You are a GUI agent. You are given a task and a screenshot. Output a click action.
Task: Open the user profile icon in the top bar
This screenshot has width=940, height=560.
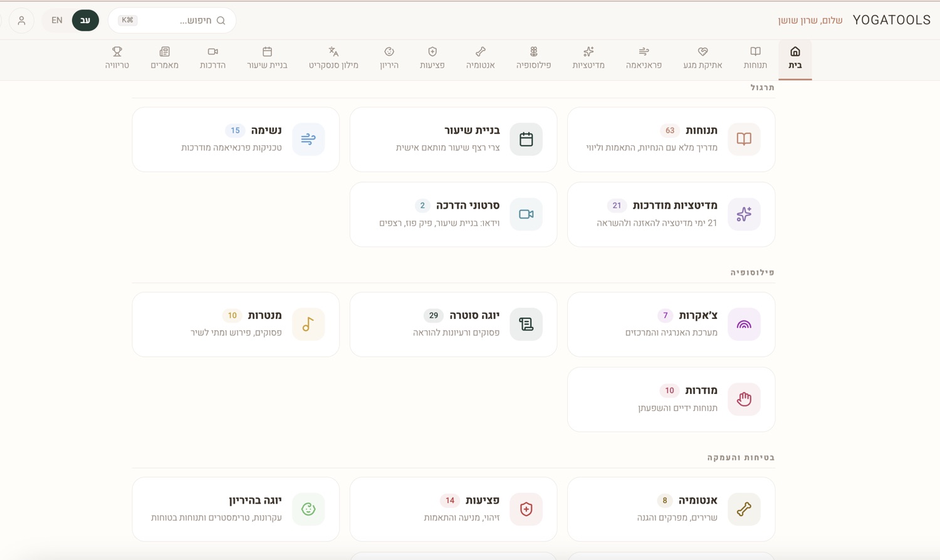(x=21, y=20)
